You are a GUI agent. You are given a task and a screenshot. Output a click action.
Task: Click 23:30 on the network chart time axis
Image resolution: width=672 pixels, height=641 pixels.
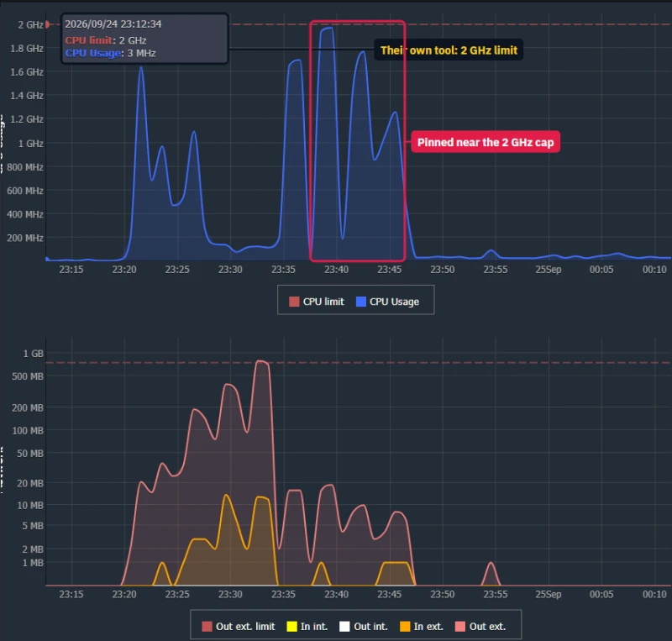230,595
